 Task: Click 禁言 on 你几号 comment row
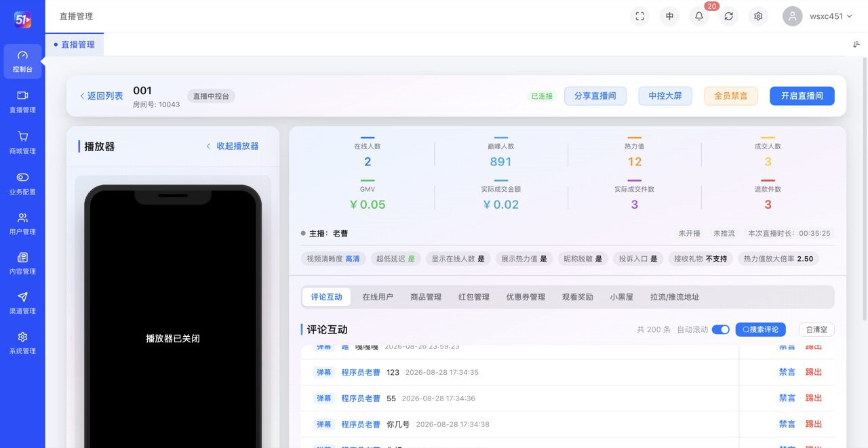[787, 424]
